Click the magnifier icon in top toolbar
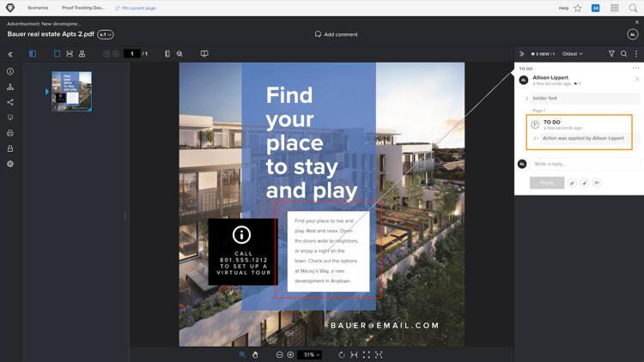644x362 pixels. (179, 54)
